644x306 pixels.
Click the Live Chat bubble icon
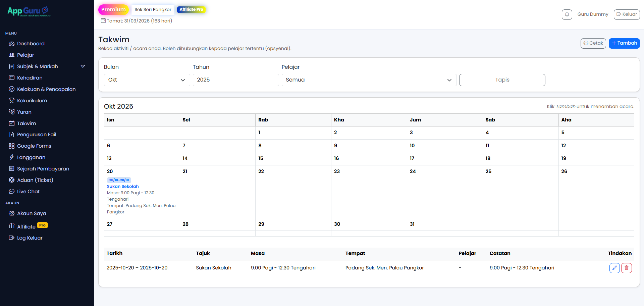12,192
